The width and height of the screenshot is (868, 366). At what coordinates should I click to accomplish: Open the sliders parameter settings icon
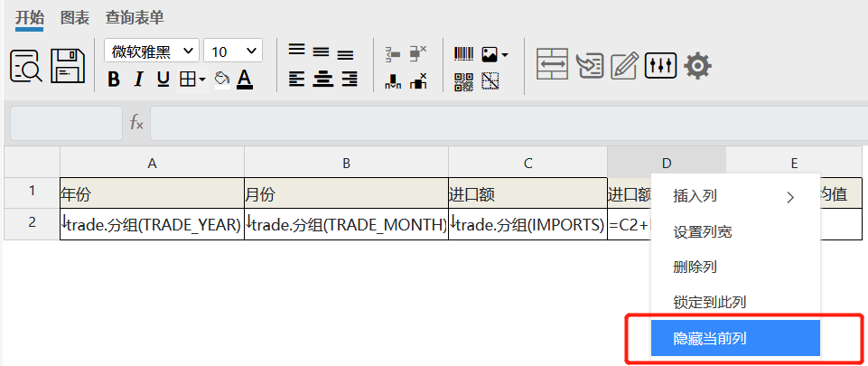coord(660,65)
